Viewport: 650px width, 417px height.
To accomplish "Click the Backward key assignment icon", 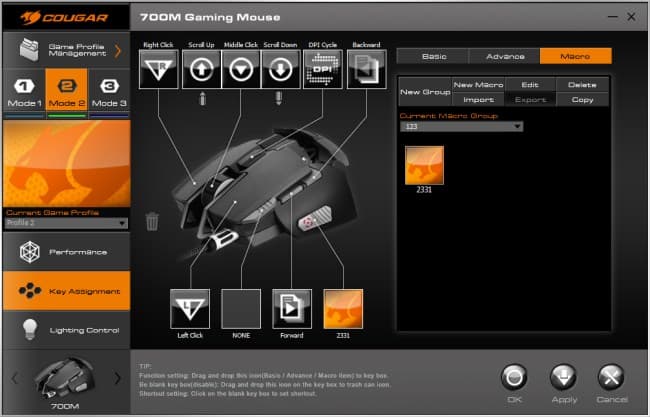I will point(366,69).
